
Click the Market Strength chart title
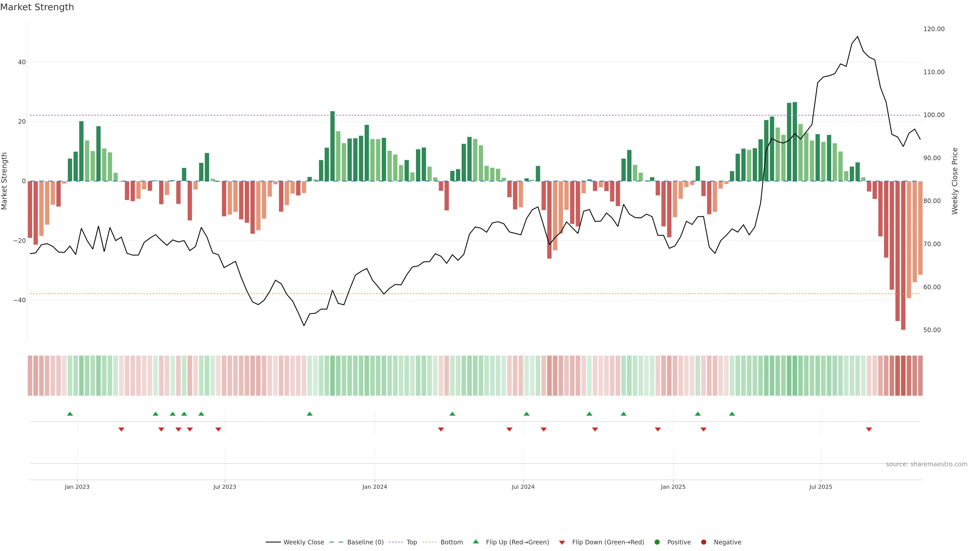pos(37,7)
